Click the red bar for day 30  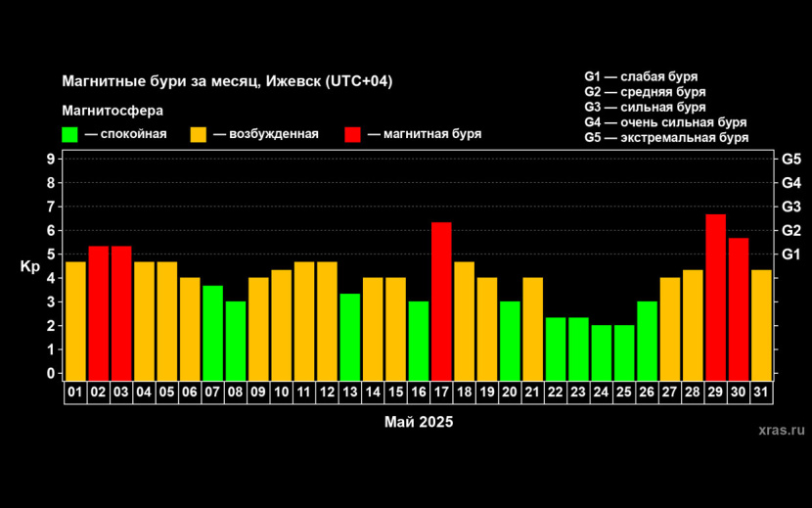point(739,308)
